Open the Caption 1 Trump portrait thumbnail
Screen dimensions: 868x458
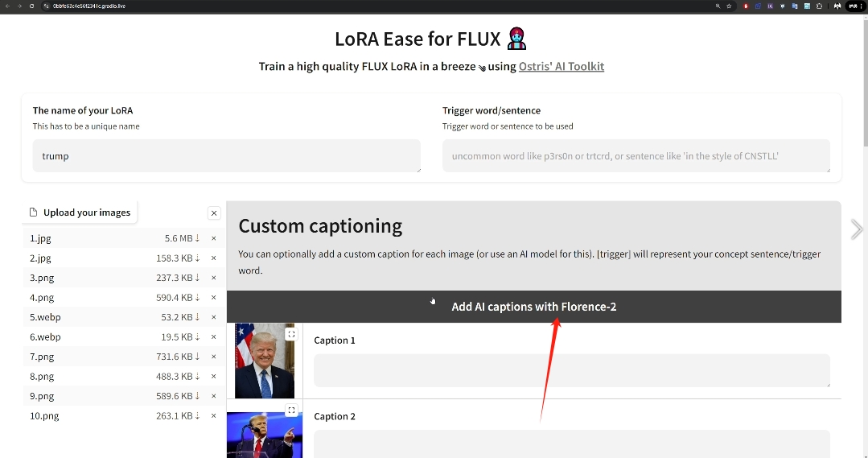(x=265, y=361)
